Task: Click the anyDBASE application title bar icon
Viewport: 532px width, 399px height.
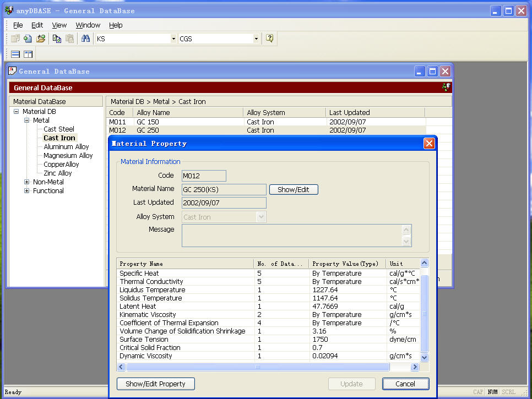Action: [9, 10]
